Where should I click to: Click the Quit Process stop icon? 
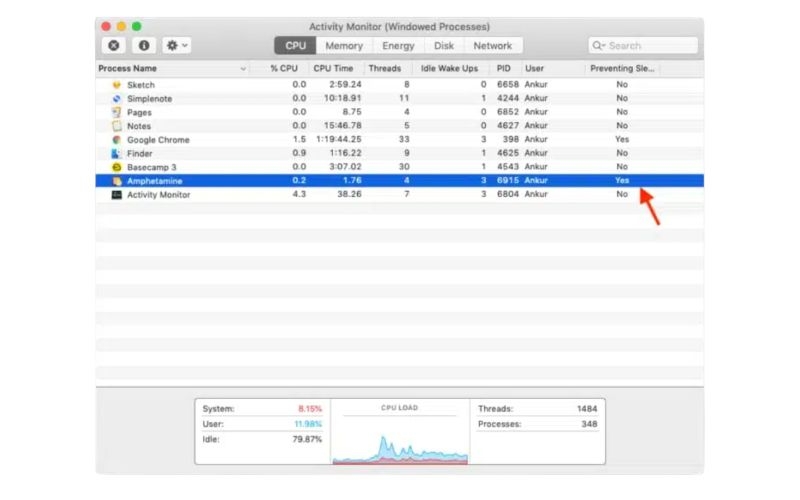tap(114, 45)
